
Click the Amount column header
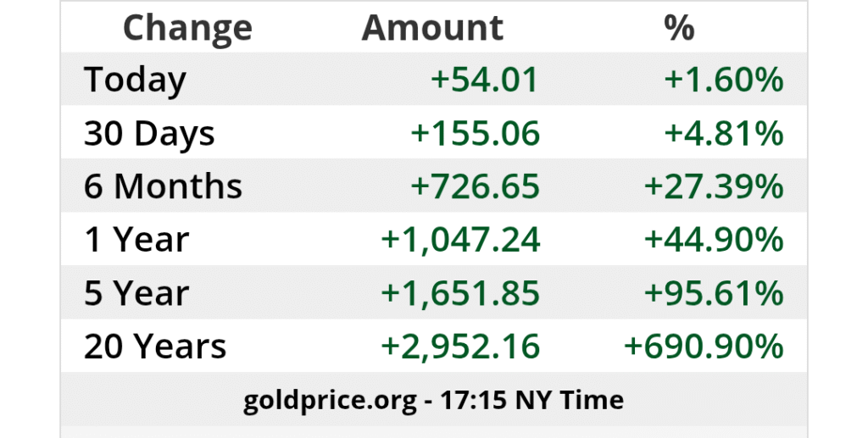(x=432, y=28)
